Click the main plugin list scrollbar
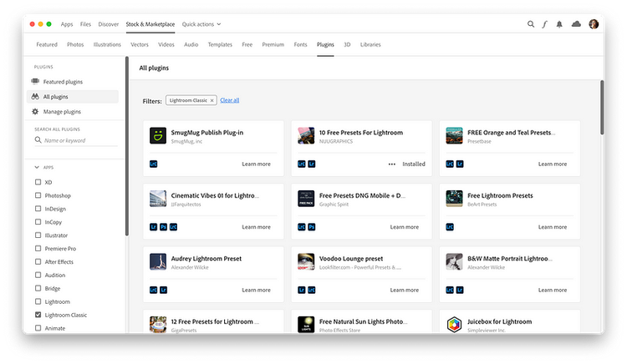Image resolution: width=627 pixels, height=364 pixels. 602,107
